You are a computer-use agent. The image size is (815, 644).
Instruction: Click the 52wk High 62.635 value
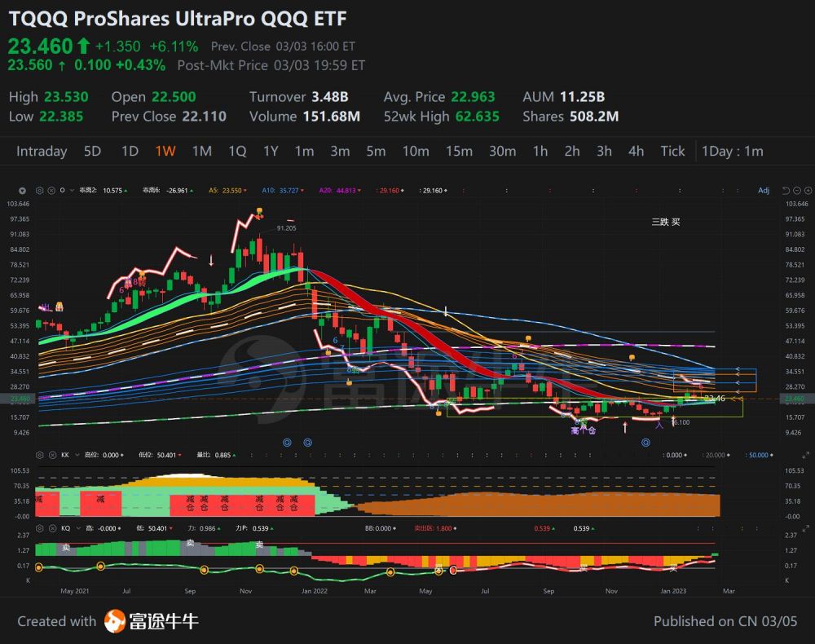[x=477, y=117]
